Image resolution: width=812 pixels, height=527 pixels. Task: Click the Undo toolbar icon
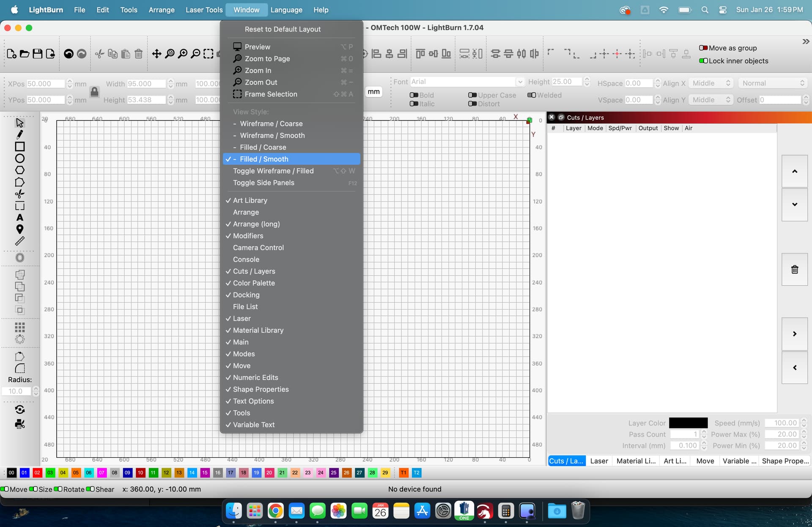tap(69, 54)
